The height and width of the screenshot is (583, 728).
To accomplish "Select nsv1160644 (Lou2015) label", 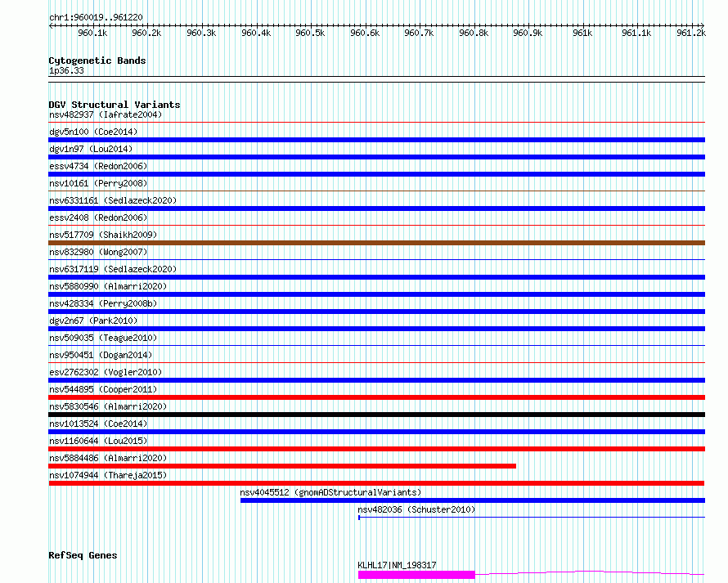I will tap(98, 441).
